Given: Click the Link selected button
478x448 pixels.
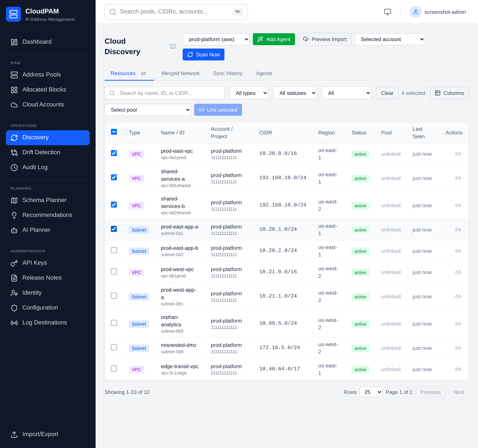Looking at the screenshot, I should pyautogui.click(x=218, y=110).
